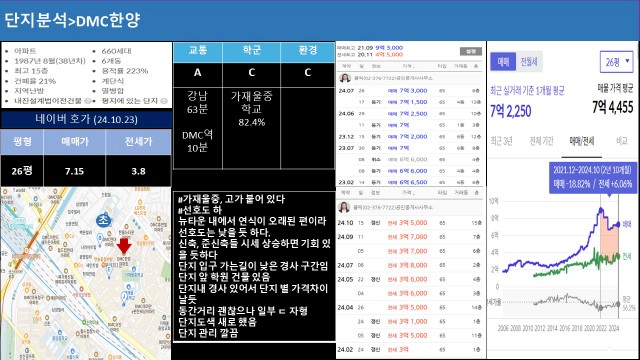The image size is (640, 360).
Task: Click help icon beside 평지에 있는 단지
Action: [x=164, y=101]
